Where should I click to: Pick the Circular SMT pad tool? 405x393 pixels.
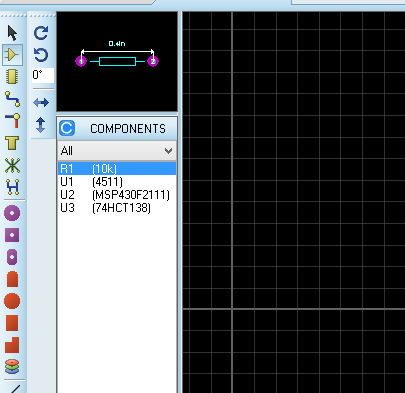click(x=12, y=301)
